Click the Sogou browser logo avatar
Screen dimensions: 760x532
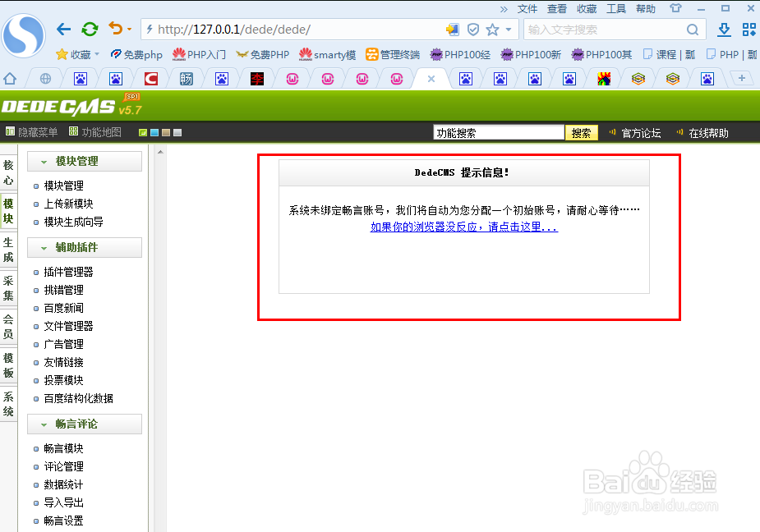click(x=24, y=35)
